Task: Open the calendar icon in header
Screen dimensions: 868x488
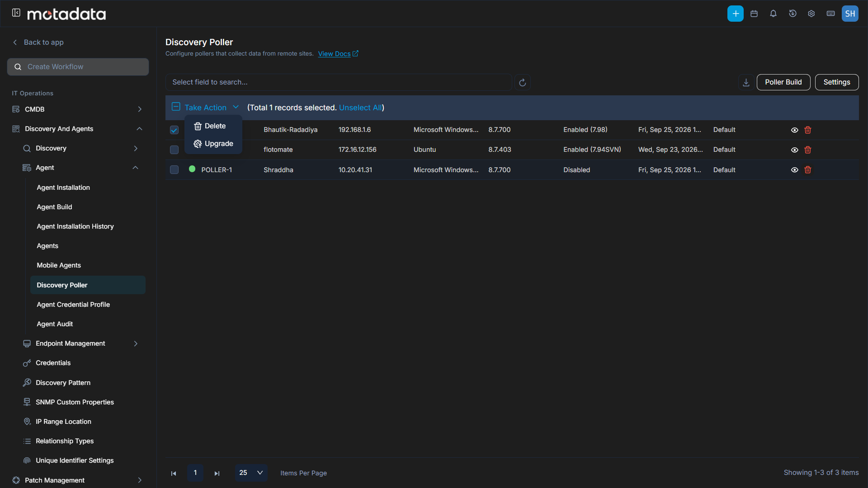Action: (754, 14)
